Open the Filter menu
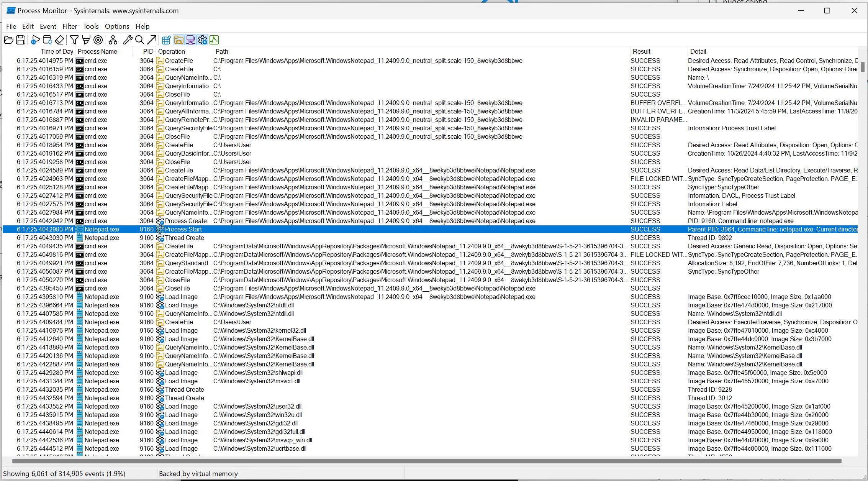Image resolution: width=868 pixels, height=481 pixels. [70, 26]
